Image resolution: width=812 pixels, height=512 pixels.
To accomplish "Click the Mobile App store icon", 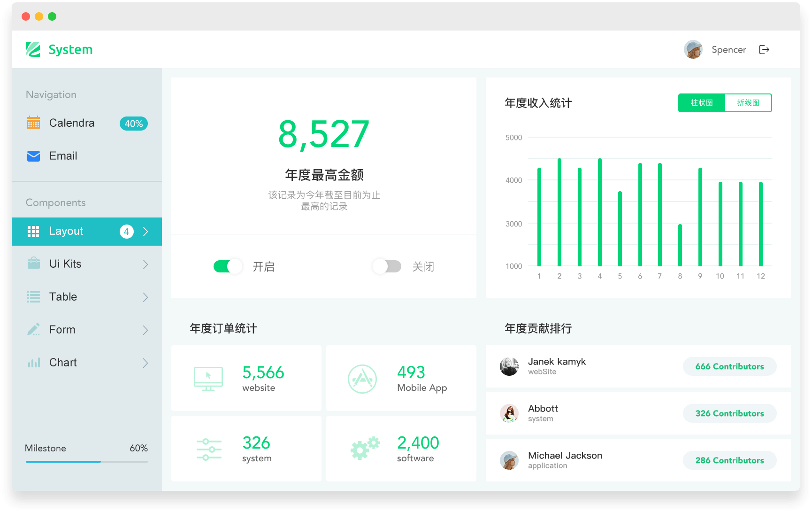I will click(x=362, y=379).
